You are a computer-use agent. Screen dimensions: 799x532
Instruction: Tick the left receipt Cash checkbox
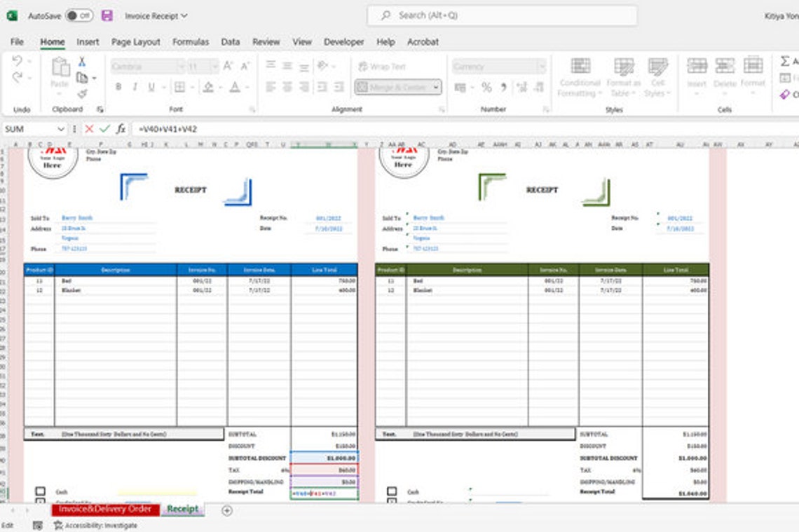40,491
